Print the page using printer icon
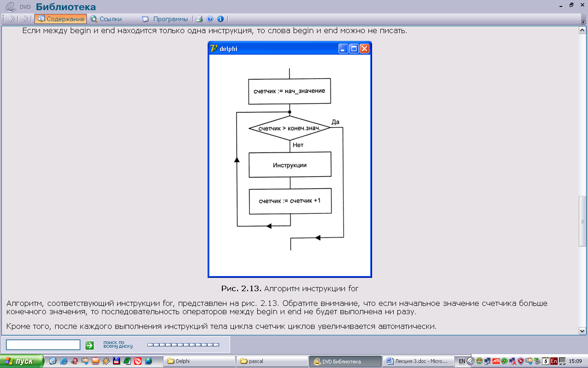The height and width of the screenshot is (368, 588). pyautogui.click(x=199, y=19)
